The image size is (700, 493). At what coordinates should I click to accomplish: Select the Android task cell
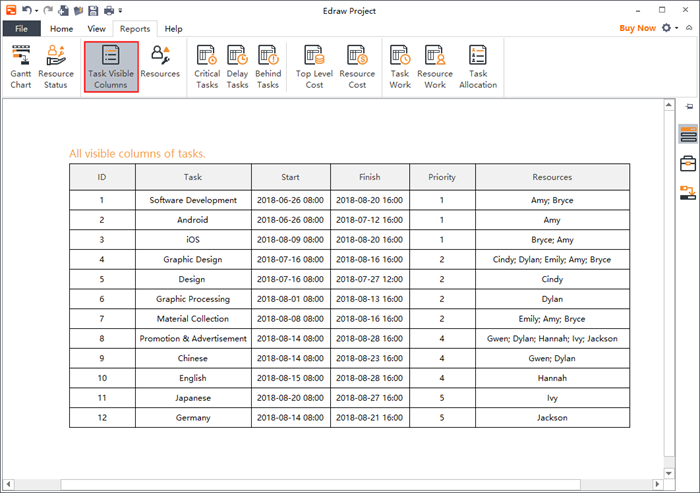click(193, 220)
